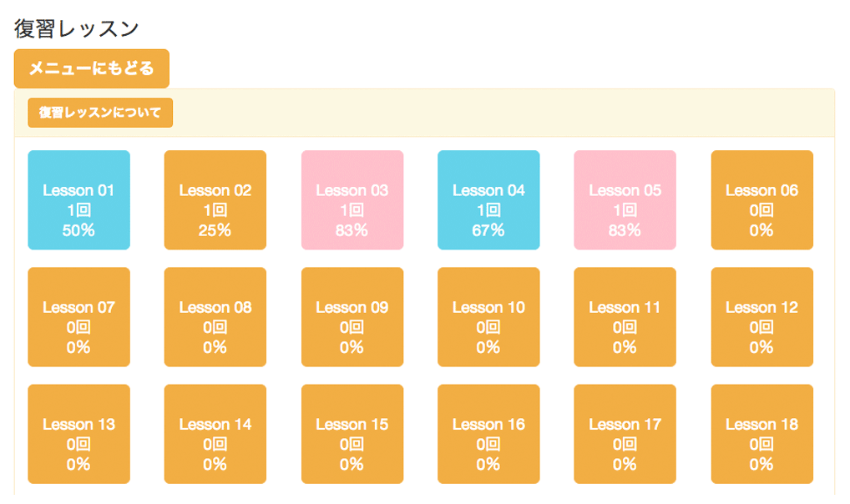The width and height of the screenshot is (850, 504).
Task: Open the pink Lesson 03 tile
Action: pyautogui.click(x=352, y=200)
